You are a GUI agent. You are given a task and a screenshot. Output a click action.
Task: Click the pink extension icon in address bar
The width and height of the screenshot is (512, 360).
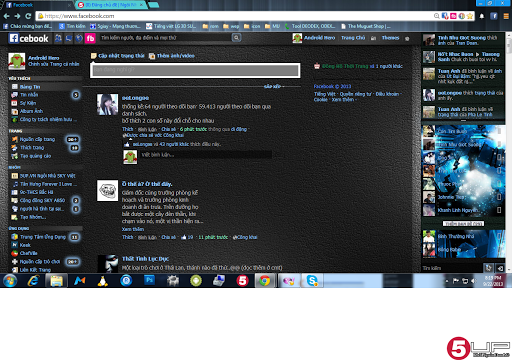[x=453, y=16]
